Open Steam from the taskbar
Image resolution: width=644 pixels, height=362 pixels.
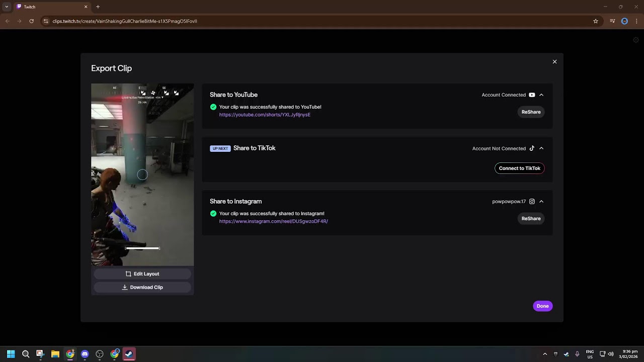129,354
